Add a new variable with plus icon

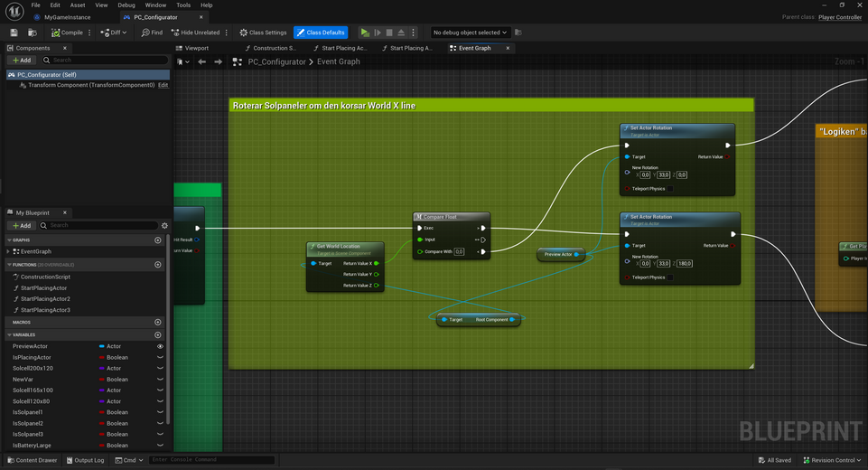click(x=158, y=334)
